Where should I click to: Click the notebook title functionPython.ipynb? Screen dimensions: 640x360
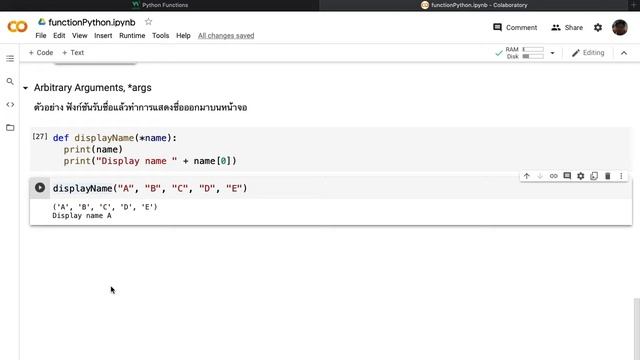click(92, 22)
